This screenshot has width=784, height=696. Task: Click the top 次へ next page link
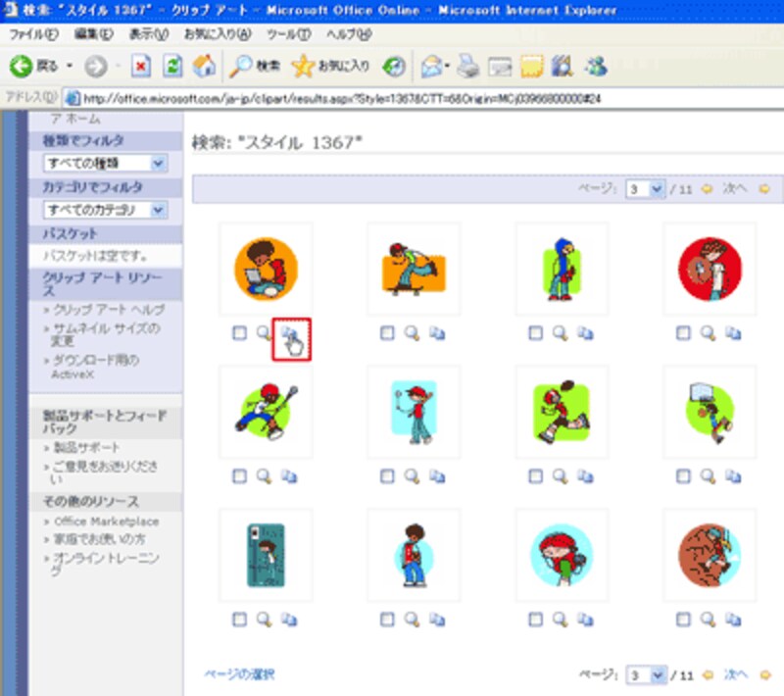coord(735,189)
